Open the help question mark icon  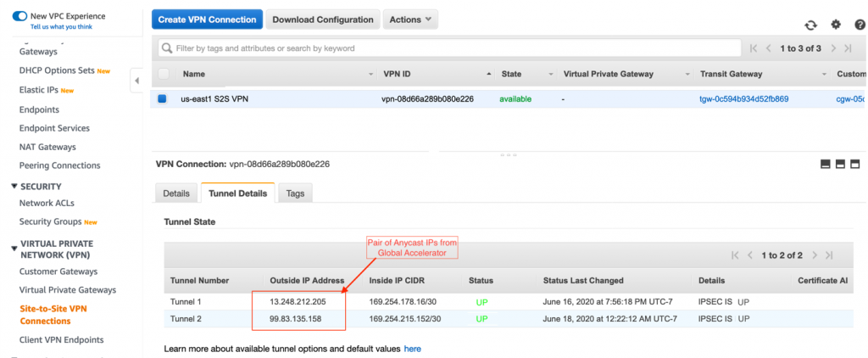pyautogui.click(x=860, y=25)
